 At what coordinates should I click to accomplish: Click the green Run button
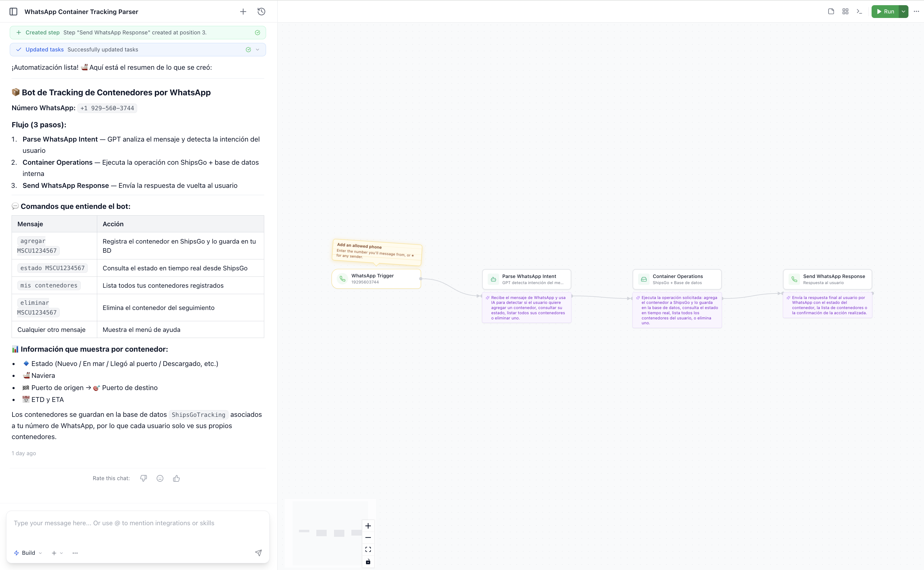click(x=885, y=11)
